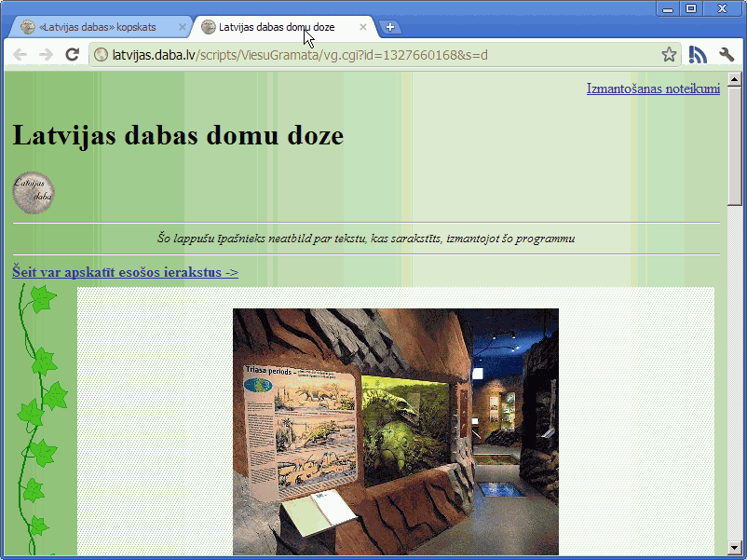
Task: Close the Latvijas dabas domu doze tab
Action: click(x=363, y=27)
